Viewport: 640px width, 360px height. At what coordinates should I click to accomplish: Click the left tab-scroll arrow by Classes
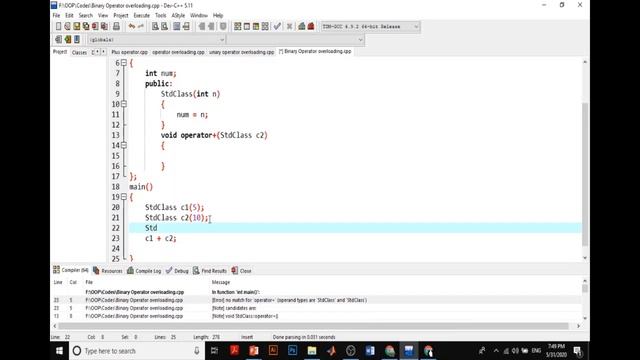coord(98,52)
